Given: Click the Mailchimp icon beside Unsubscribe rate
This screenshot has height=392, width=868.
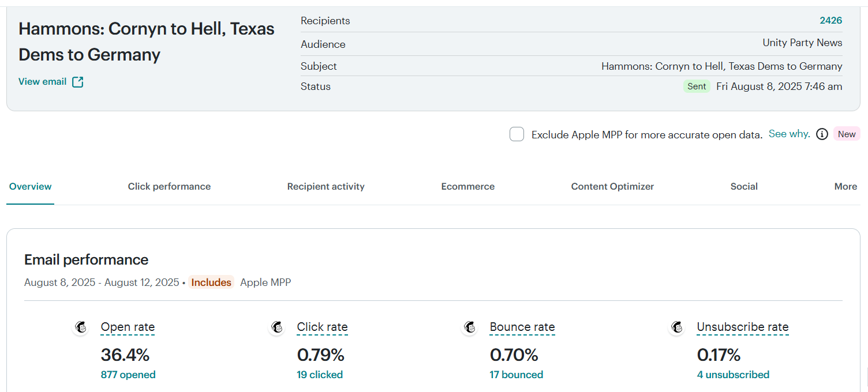Looking at the screenshot, I should point(678,327).
